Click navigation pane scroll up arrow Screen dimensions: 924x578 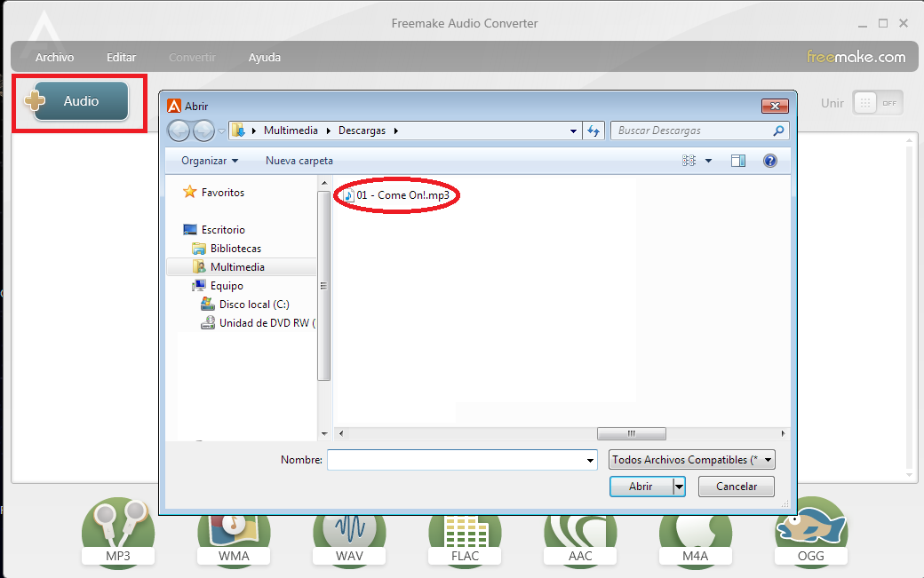pyautogui.click(x=324, y=184)
